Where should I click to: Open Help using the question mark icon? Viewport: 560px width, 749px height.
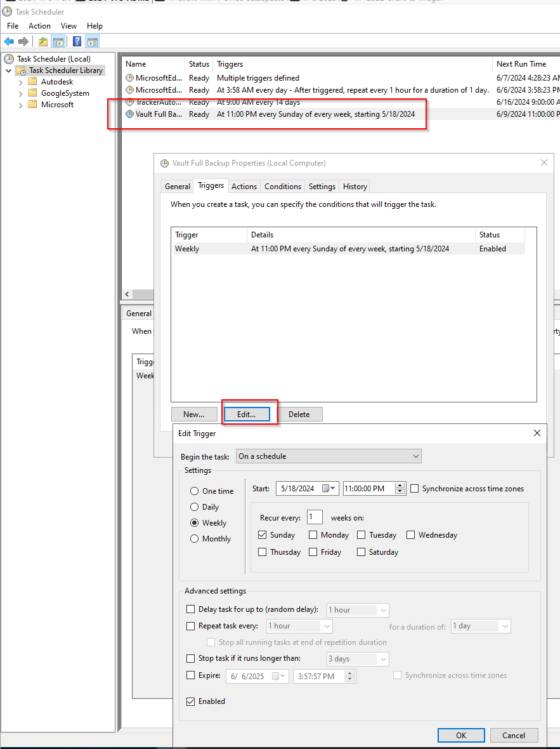76,41
